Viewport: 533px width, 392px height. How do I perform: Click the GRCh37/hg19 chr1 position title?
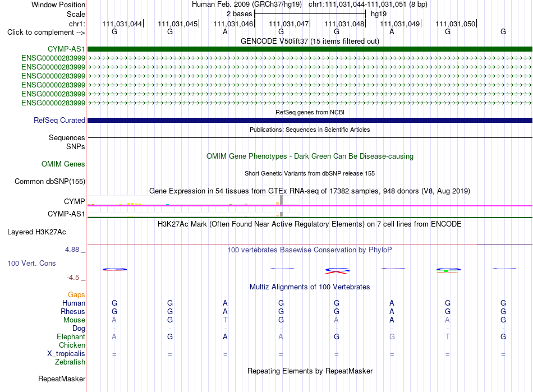coord(310,4)
